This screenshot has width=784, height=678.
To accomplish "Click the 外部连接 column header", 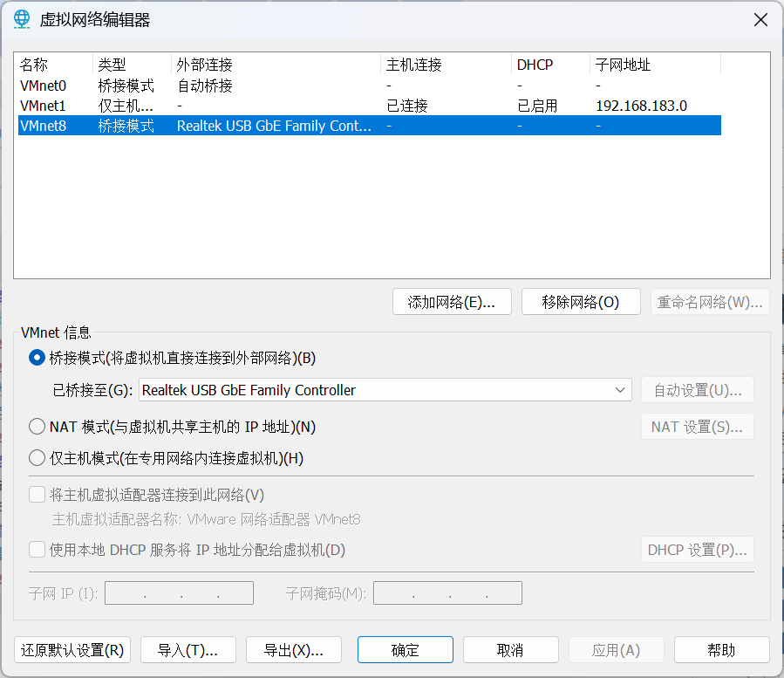I will [x=276, y=65].
